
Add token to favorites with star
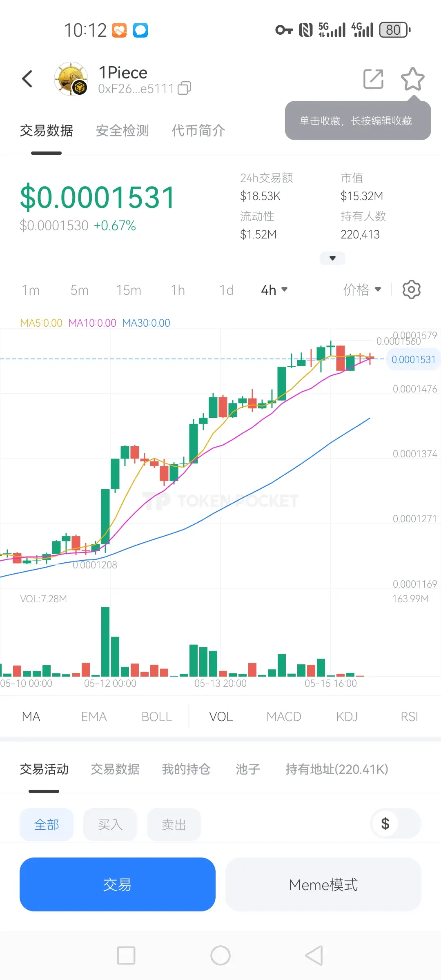pos(412,79)
